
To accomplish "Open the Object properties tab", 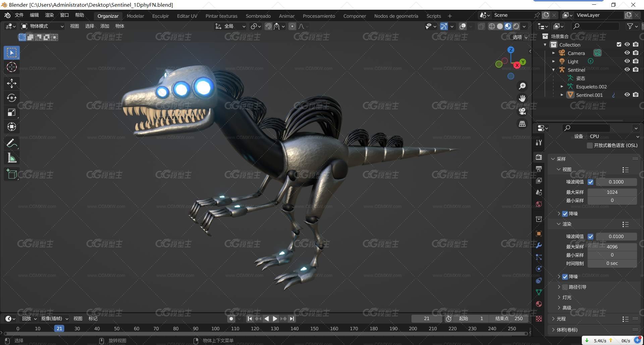I will (539, 233).
